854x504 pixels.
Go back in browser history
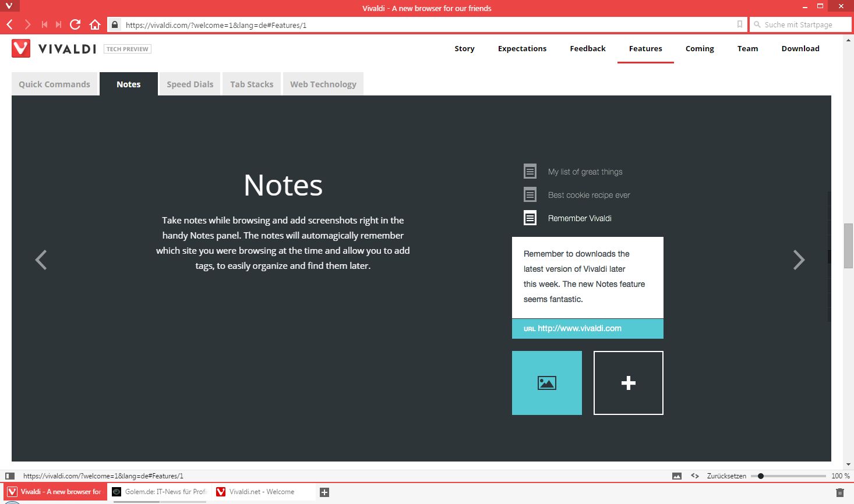coord(9,24)
